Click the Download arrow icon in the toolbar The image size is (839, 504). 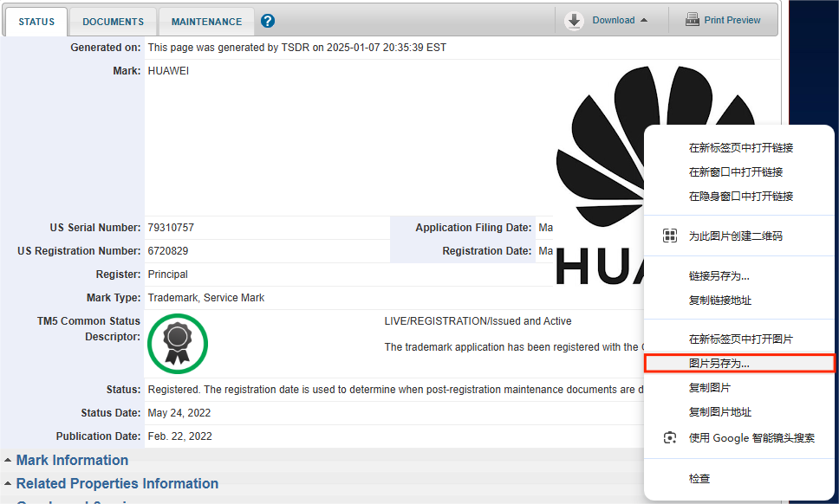pos(574,21)
